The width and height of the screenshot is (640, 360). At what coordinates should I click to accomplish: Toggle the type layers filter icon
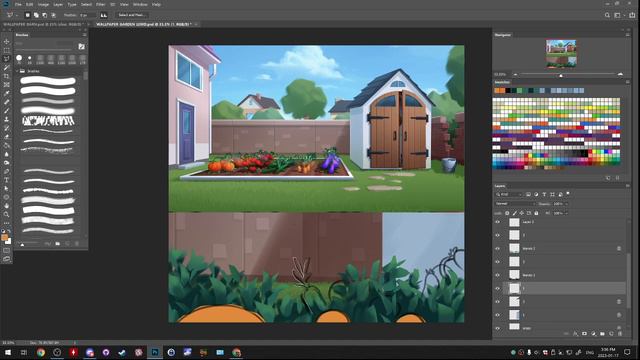(544, 194)
